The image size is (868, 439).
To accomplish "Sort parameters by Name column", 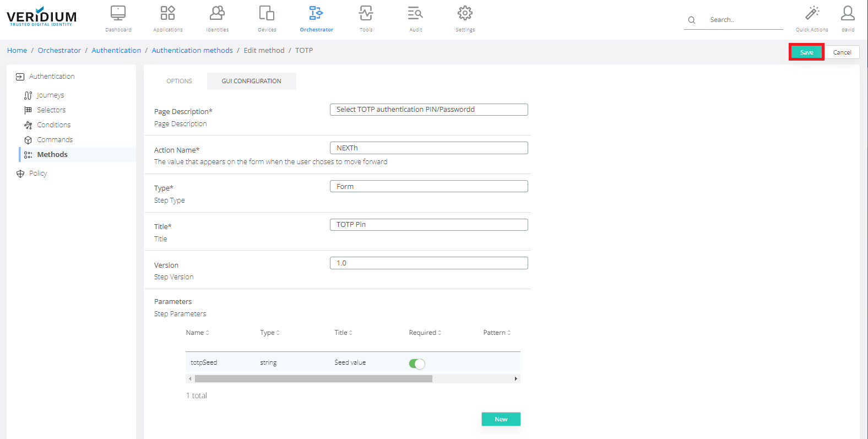I will [197, 333].
